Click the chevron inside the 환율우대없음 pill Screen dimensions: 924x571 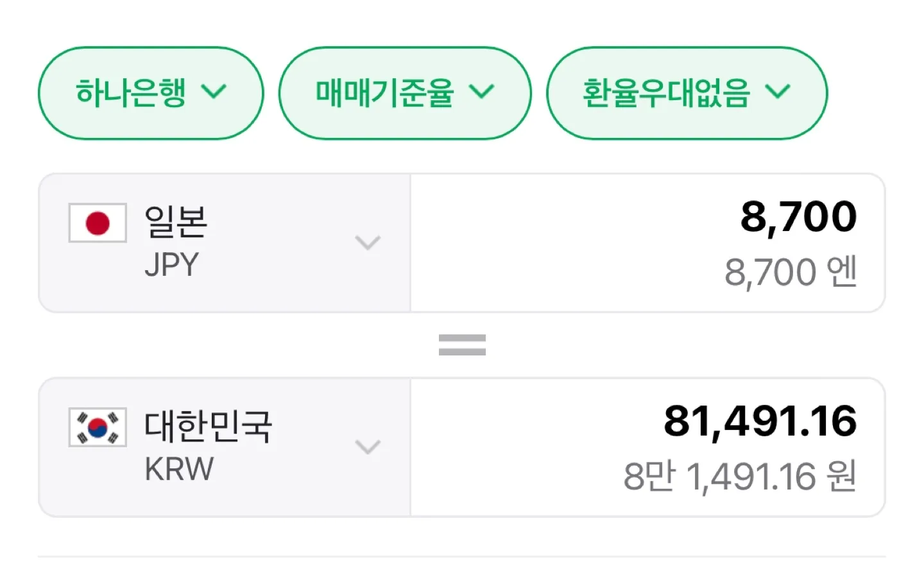[778, 92]
